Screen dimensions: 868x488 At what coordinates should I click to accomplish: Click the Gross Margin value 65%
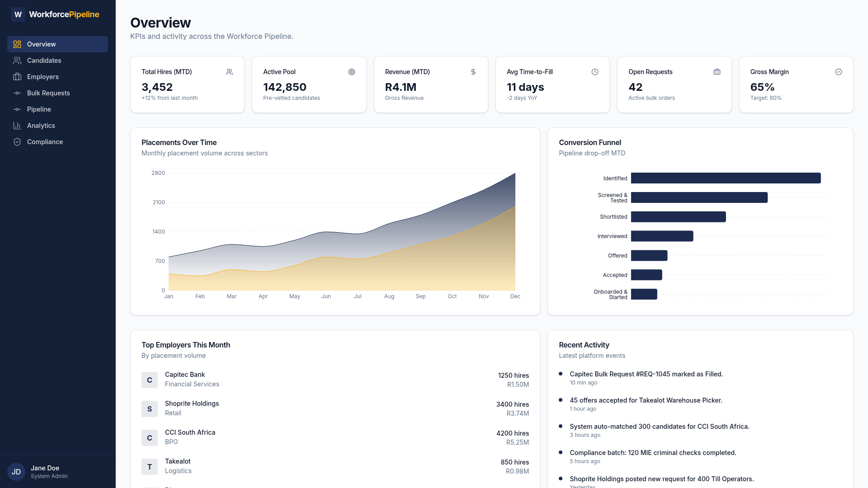click(762, 87)
